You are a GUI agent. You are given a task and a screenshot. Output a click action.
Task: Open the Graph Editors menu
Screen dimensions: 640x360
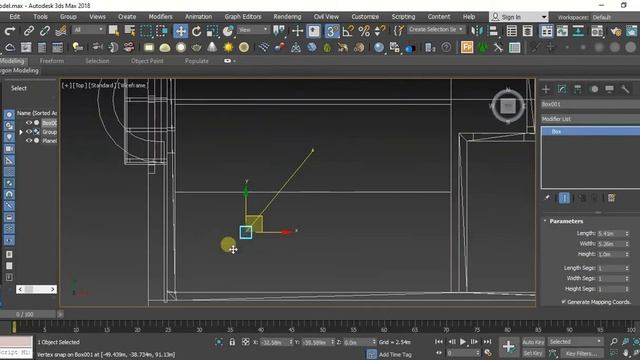point(243,17)
